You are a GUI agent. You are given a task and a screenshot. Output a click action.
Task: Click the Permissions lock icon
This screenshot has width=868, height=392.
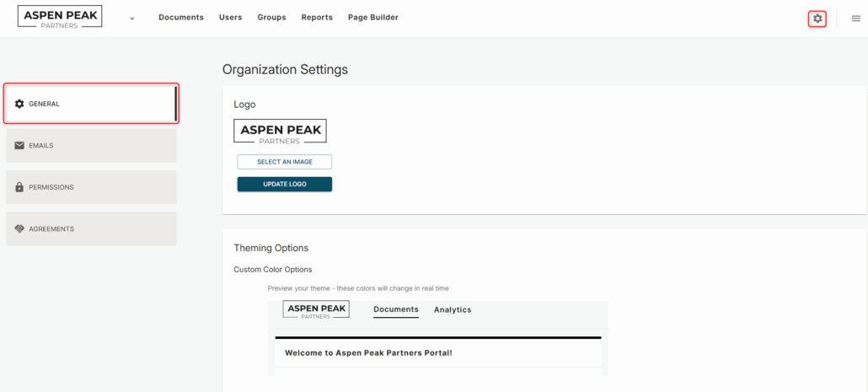click(x=19, y=187)
